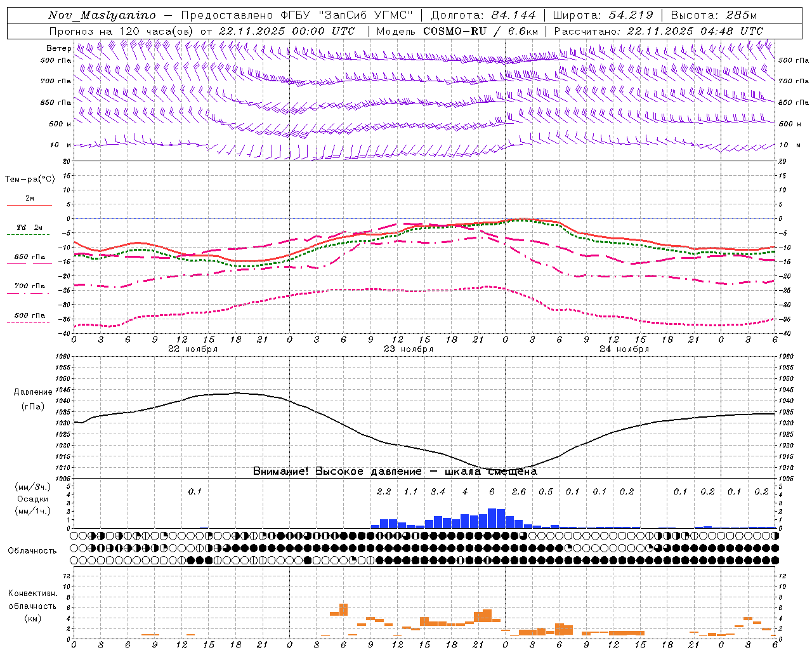The height and width of the screenshot is (650, 812).
Task: Click the Внимание! Высокое давление warning text
Action: 395,471
